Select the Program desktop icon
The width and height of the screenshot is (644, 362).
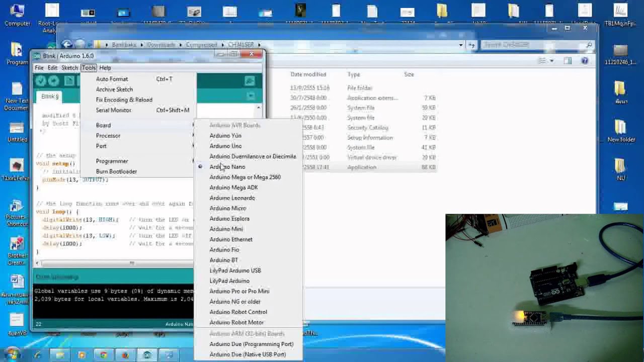[x=17, y=54]
